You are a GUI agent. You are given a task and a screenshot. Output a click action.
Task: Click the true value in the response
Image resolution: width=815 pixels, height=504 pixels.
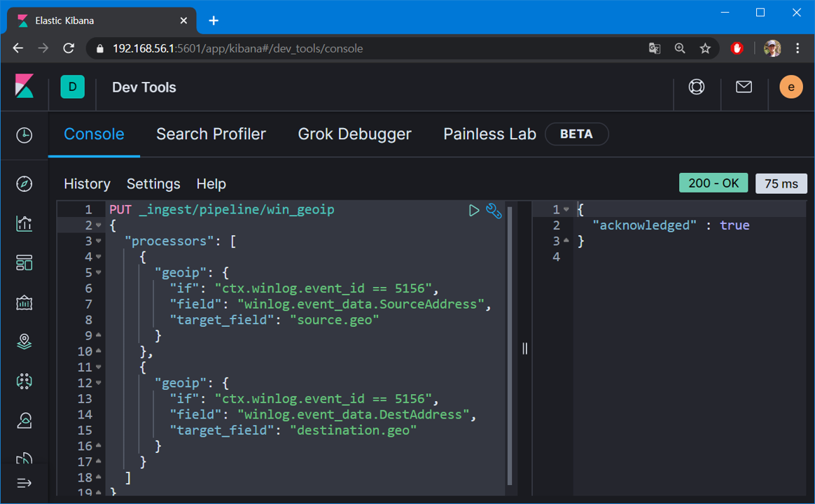[x=734, y=225]
